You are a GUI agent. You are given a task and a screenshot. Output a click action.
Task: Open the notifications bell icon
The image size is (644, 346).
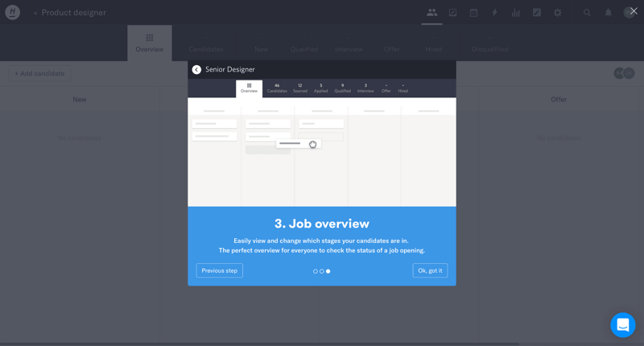click(x=608, y=13)
